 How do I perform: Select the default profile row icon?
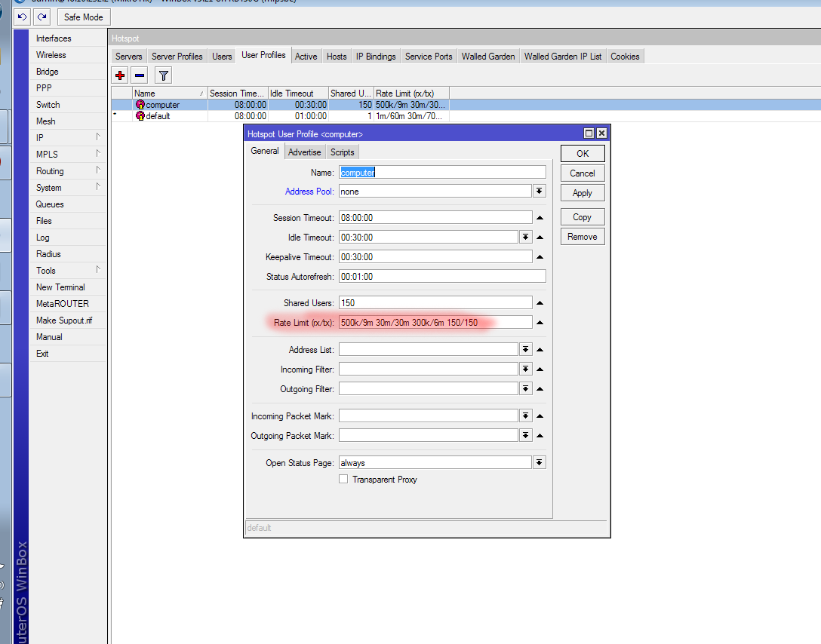coord(140,116)
